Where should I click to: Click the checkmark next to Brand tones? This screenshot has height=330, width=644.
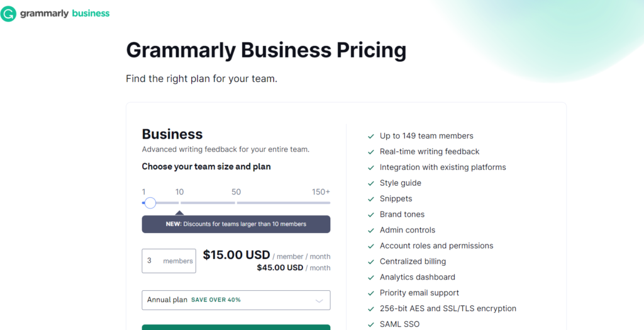click(x=370, y=215)
